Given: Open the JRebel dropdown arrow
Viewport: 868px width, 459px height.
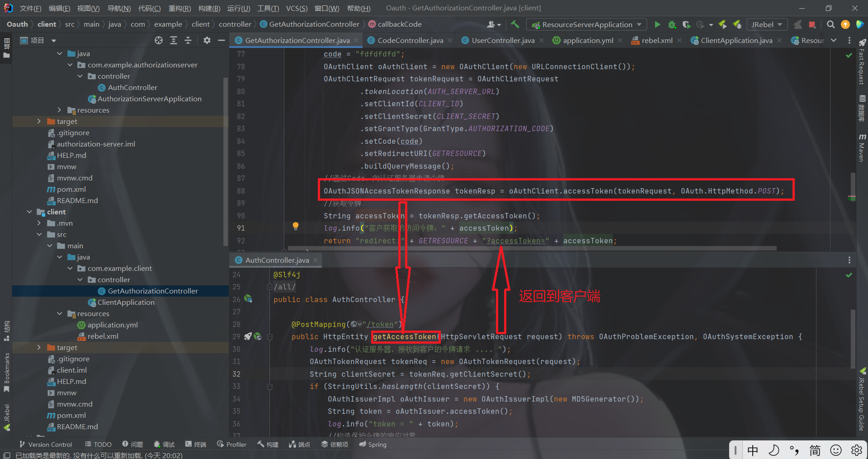Looking at the screenshot, I should 781,24.
